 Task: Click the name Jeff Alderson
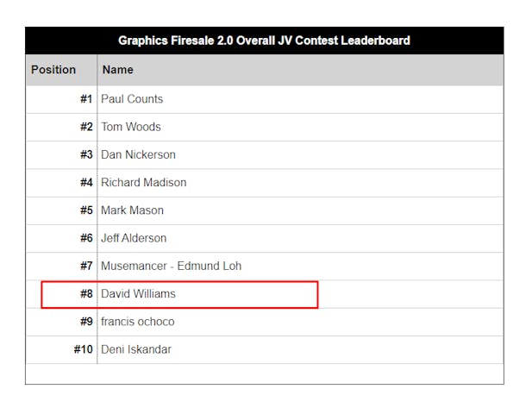(134, 238)
